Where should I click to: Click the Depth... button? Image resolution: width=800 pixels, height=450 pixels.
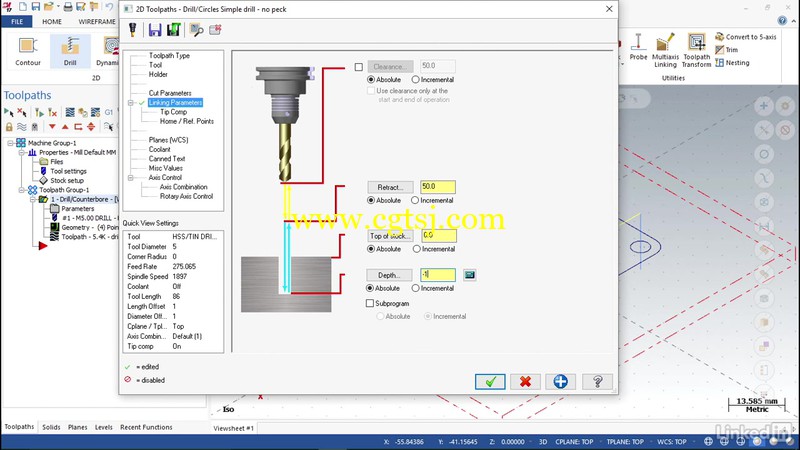(x=389, y=275)
